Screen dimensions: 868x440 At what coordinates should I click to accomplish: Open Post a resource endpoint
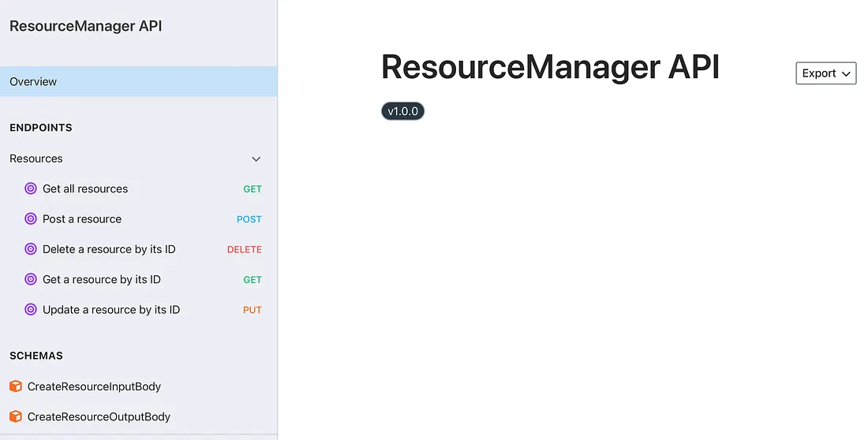coord(82,219)
